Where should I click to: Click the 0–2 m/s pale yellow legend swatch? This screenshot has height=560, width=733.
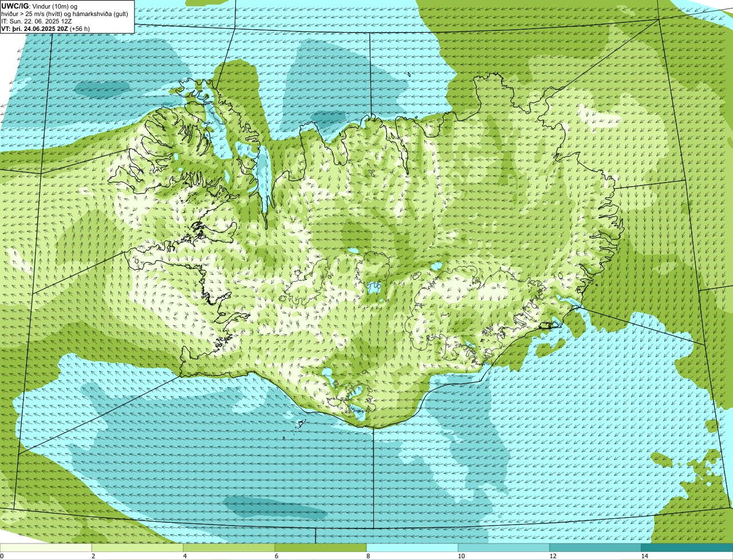tap(46, 548)
